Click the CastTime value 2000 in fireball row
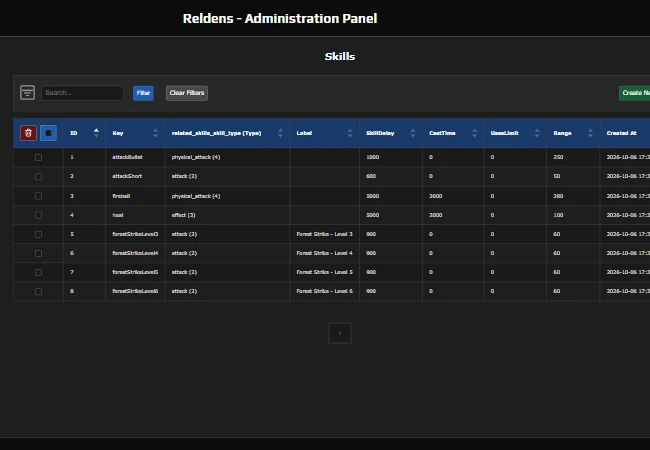 point(436,196)
